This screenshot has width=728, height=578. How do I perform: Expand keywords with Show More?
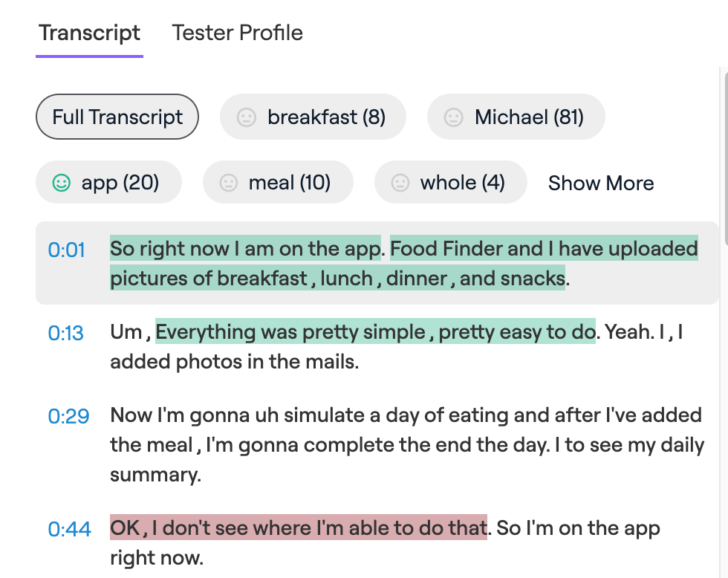(601, 184)
